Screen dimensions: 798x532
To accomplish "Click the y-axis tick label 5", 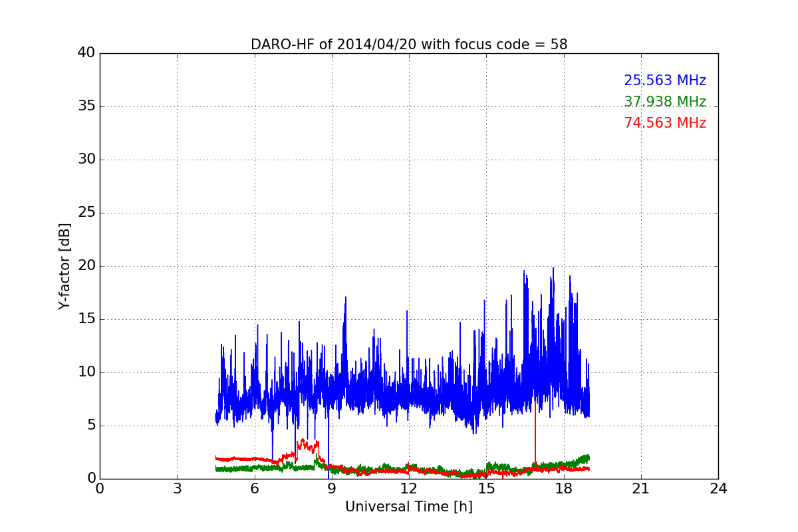I will point(90,426).
